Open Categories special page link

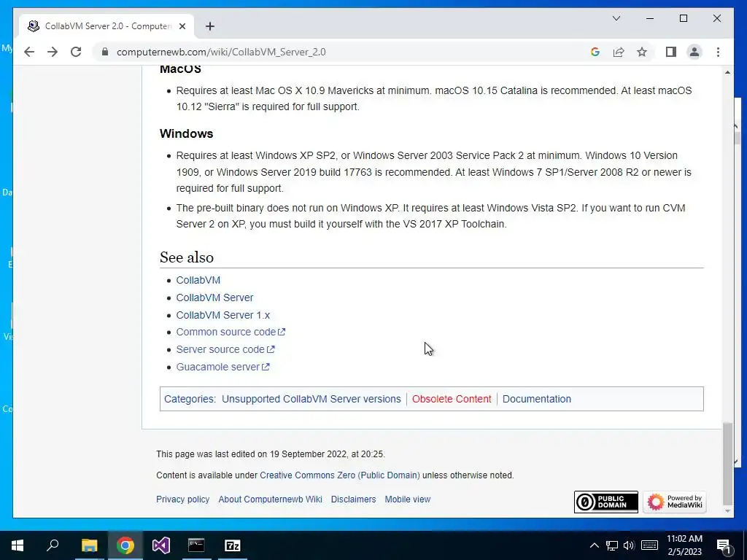pyautogui.click(x=189, y=399)
